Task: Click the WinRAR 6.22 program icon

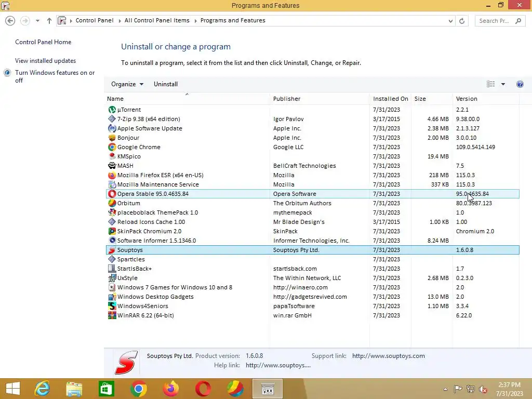Action: tap(112, 315)
